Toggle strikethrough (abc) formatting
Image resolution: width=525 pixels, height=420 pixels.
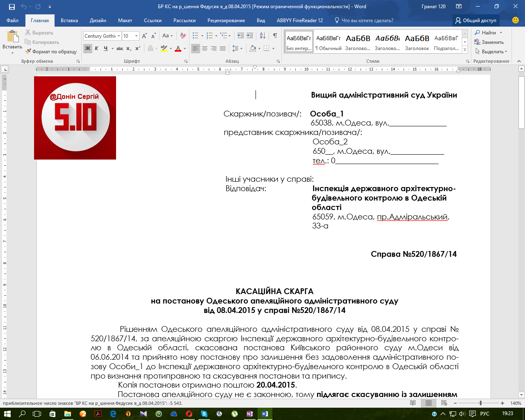pyautogui.click(x=120, y=48)
